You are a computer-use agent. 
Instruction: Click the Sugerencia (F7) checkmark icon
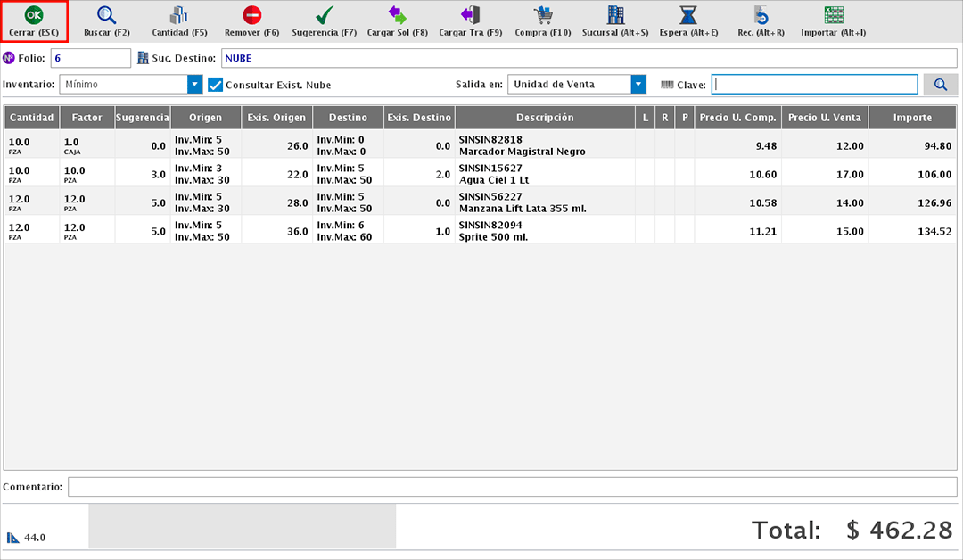pos(325,15)
